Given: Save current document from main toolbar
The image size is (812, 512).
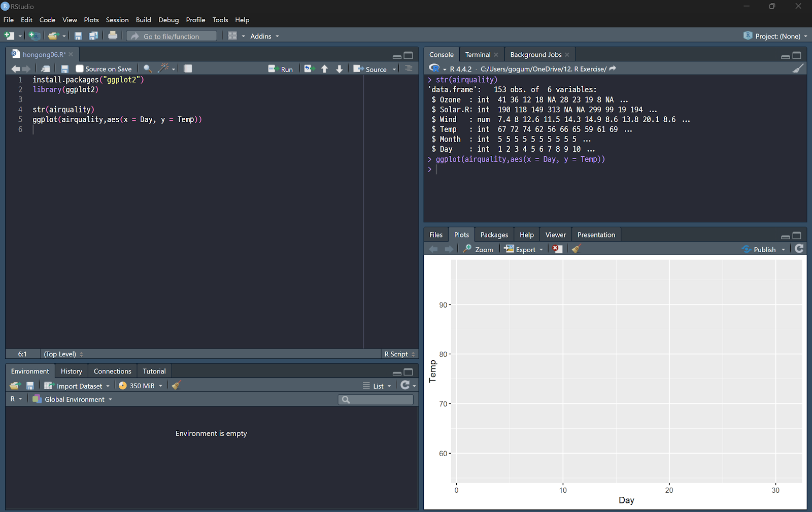Looking at the screenshot, I should pos(78,36).
